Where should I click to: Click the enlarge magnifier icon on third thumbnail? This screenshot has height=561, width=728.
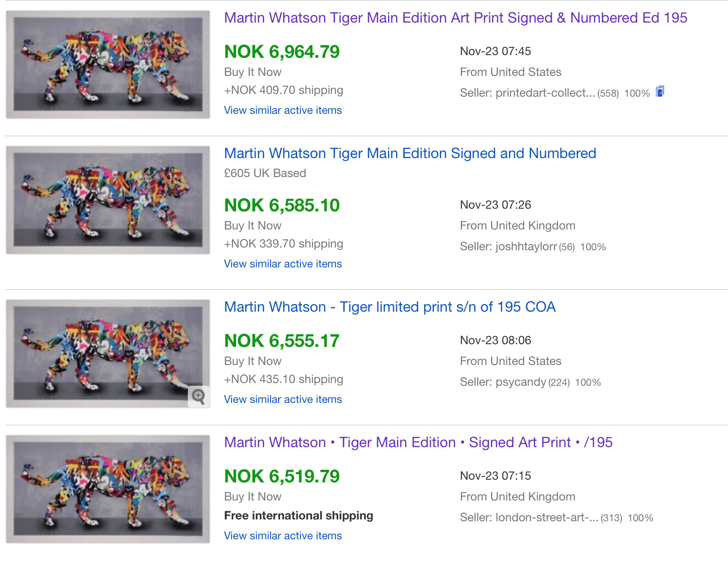(x=199, y=397)
